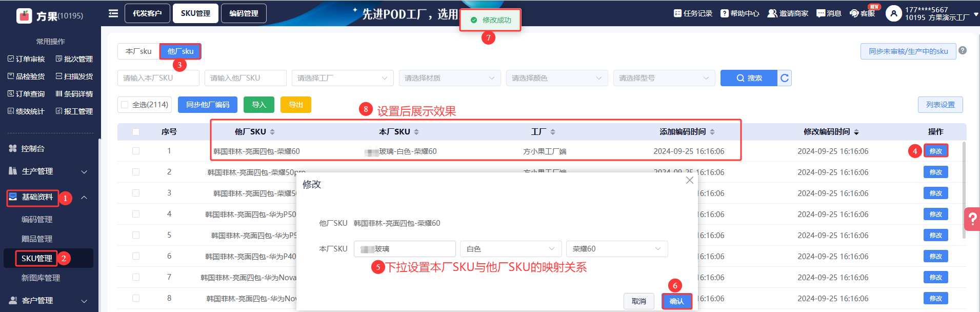Click 请输入他厂SKU input field
This screenshot has width=980, height=312.
point(246,78)
